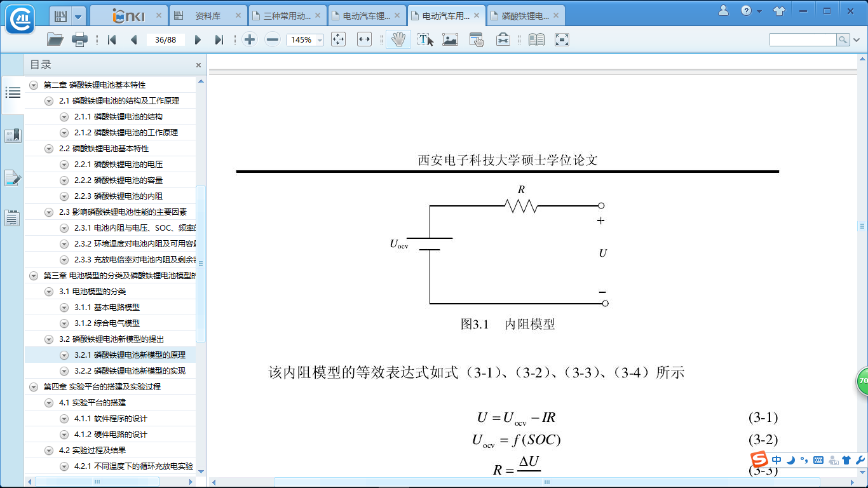Switch to the 电动汽车锂... document tab
The width and height of the screenshot is (868, 488).
pyautogui.click(x=367, y=15)
